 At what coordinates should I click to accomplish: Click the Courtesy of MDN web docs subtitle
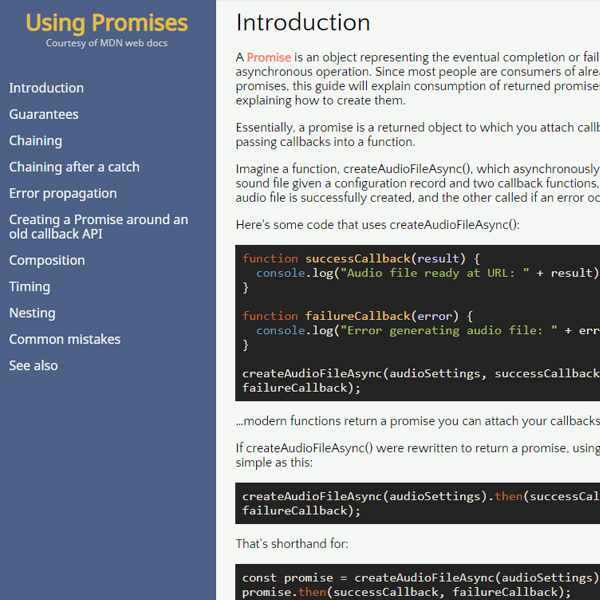point(107,43)
